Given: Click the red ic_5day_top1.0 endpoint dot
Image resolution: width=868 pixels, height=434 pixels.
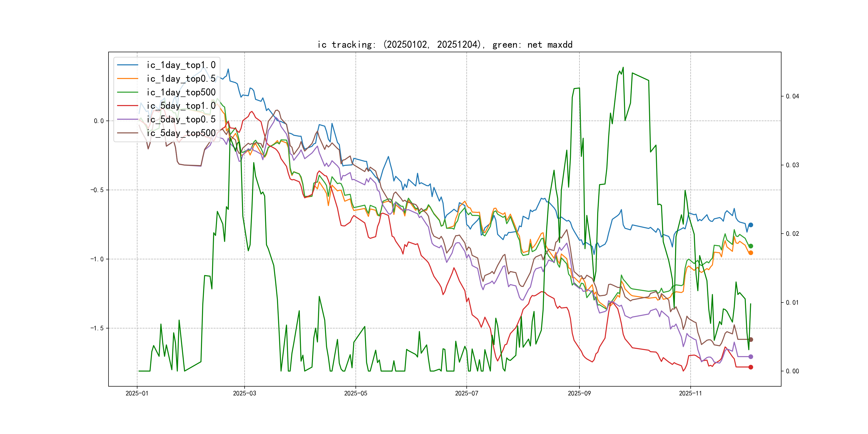Looking at the screenshot, I should click(x=750, y=367).
